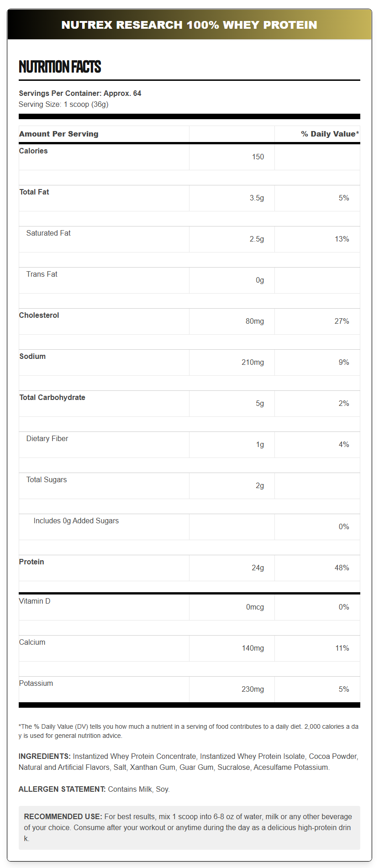379x868 pixels.
Task: Click the Potassium row label
Action: tap(36, 683)
